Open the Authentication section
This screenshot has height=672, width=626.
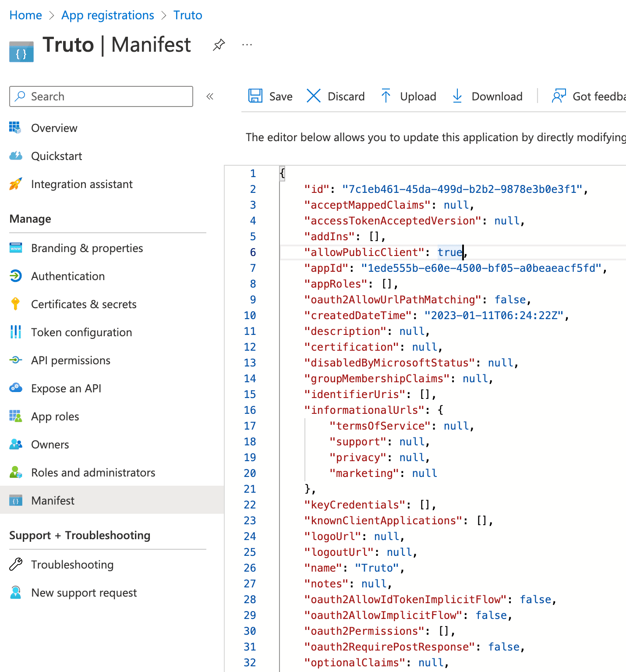(68, 276)
